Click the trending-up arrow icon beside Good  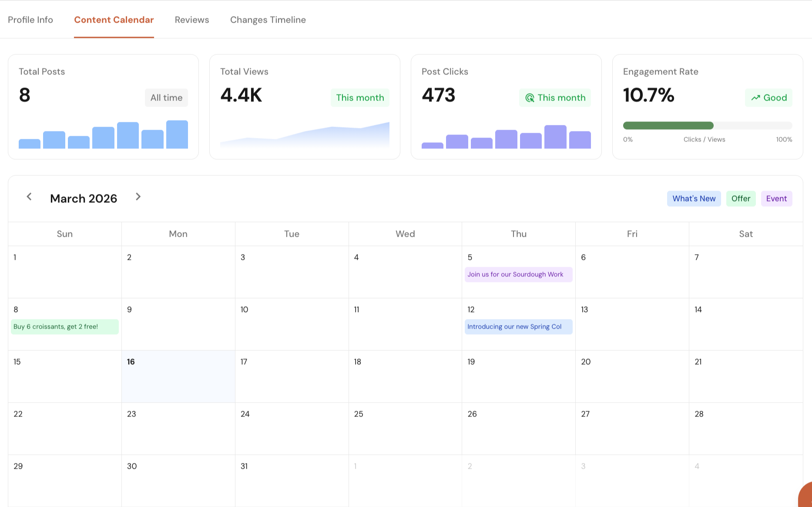point(755,98)
